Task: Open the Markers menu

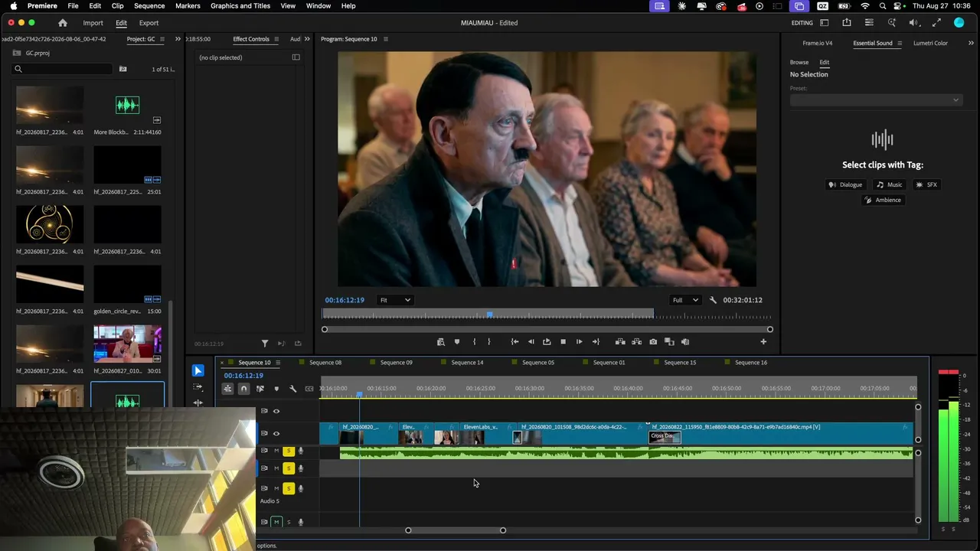Action: tap(188, 5)
